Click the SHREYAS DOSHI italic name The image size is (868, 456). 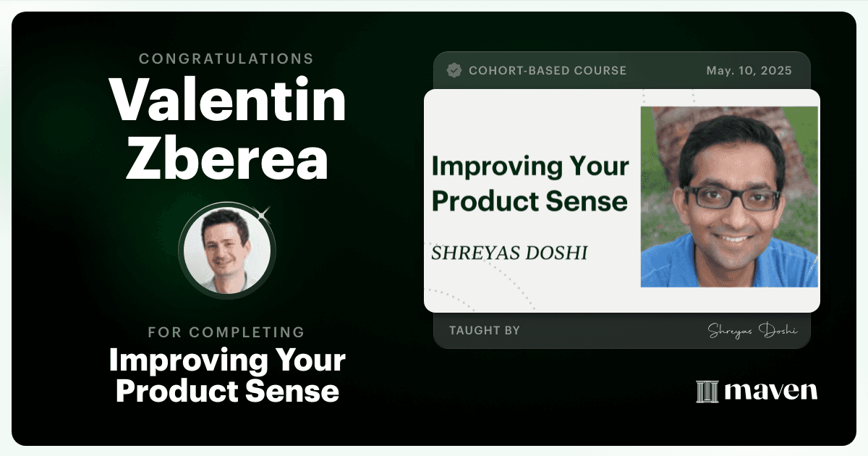tap(509, 253)
